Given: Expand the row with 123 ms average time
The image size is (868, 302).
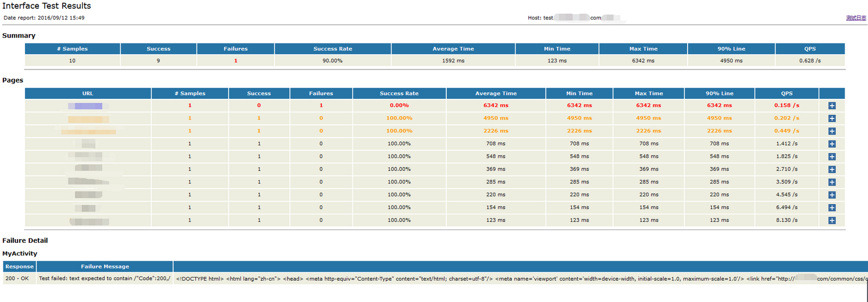Looking at the screenshot, I should tap(832, 220).
